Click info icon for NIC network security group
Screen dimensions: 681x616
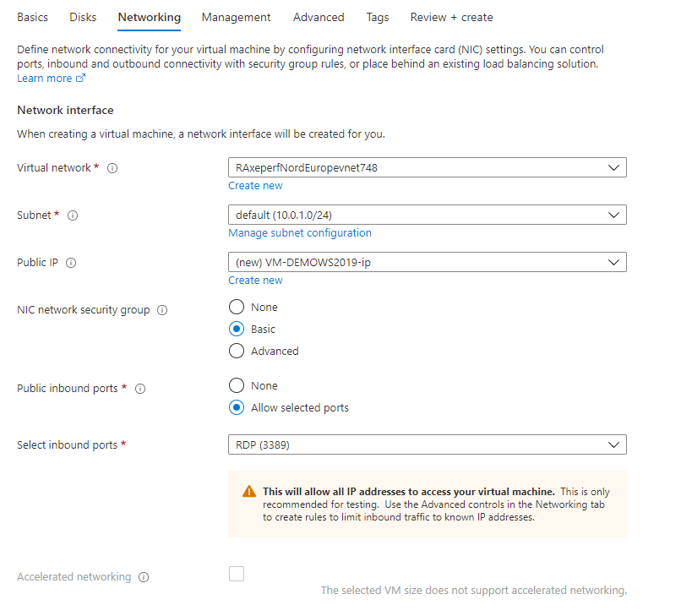point(162,310)
